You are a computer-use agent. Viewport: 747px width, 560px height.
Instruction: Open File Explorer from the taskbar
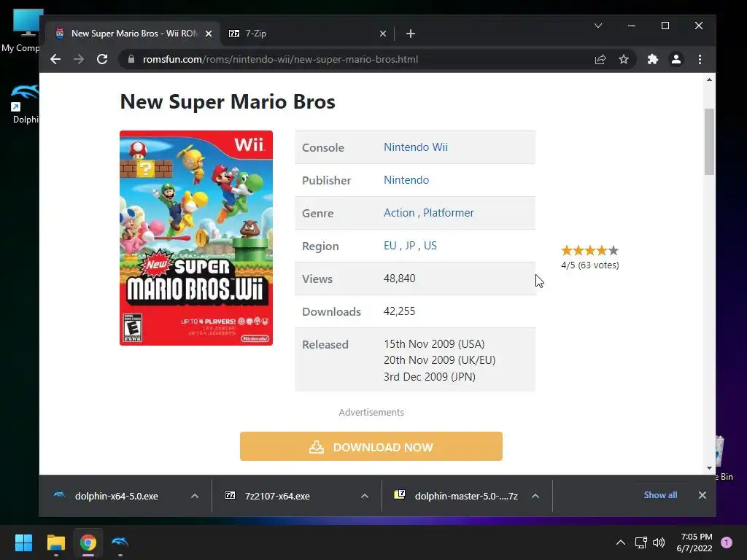[55, 542]
